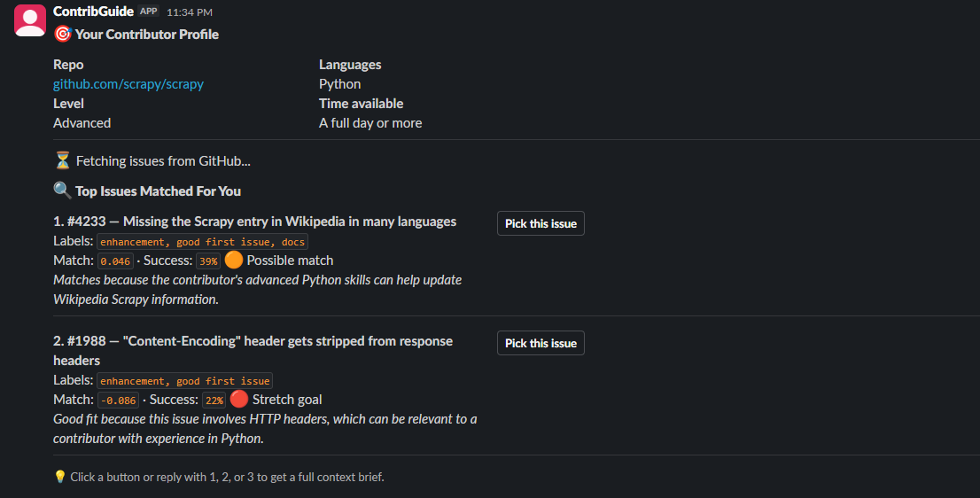This screenshot has width=980, height=498.
Task: Click the orange circle Possible match indicator
Action: 233,260
